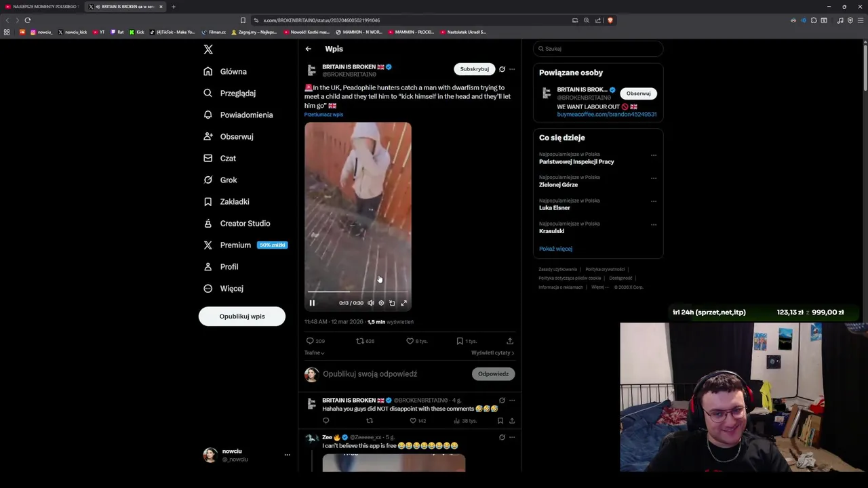Switch to NAJLEPSZE MOMENTY POLSKIEGO tab
Screen dimensions: 868x488
coord(43,7)
